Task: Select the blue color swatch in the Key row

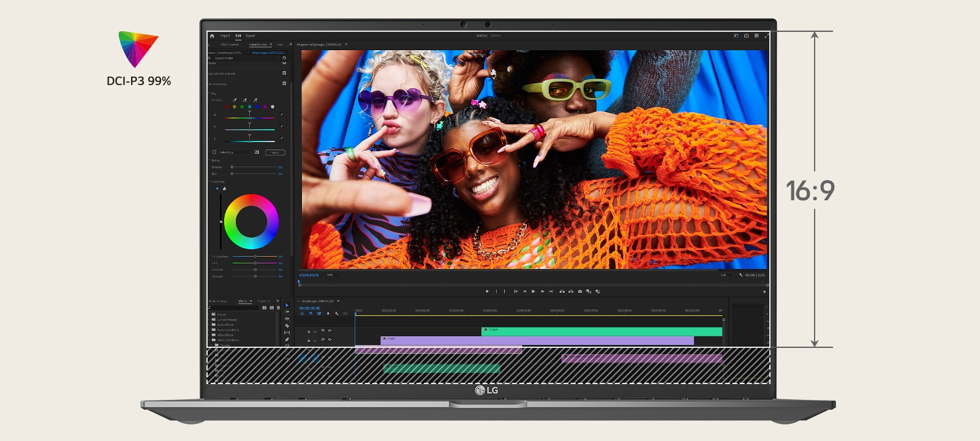Action: pos(257,107)
